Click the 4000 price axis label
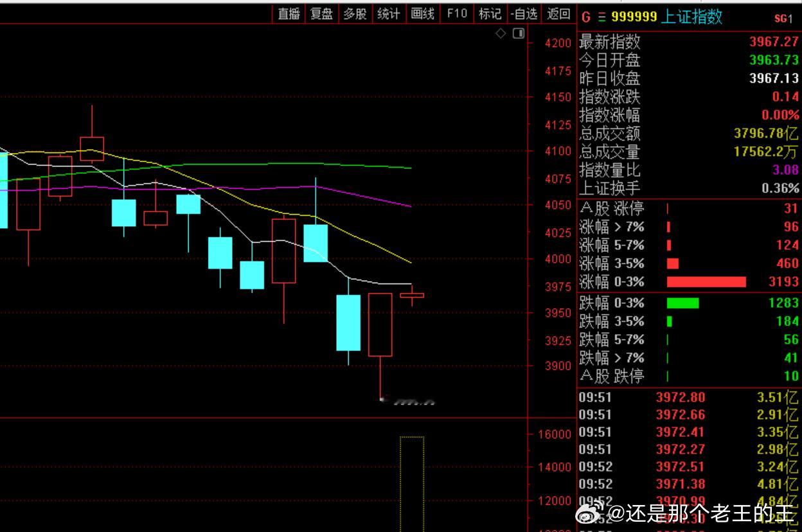 [558, 259]
